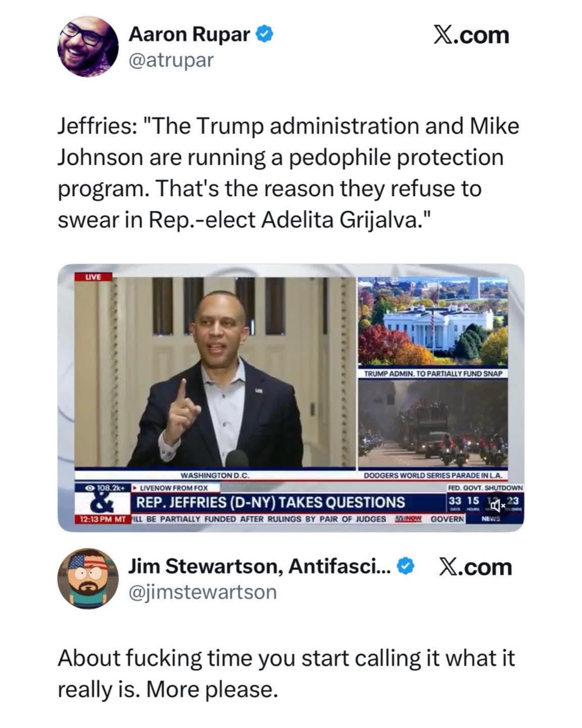582x728 pixels.
Task: Click Aaron Rupar's blue verified badge
Action: (x=265, y=34)
